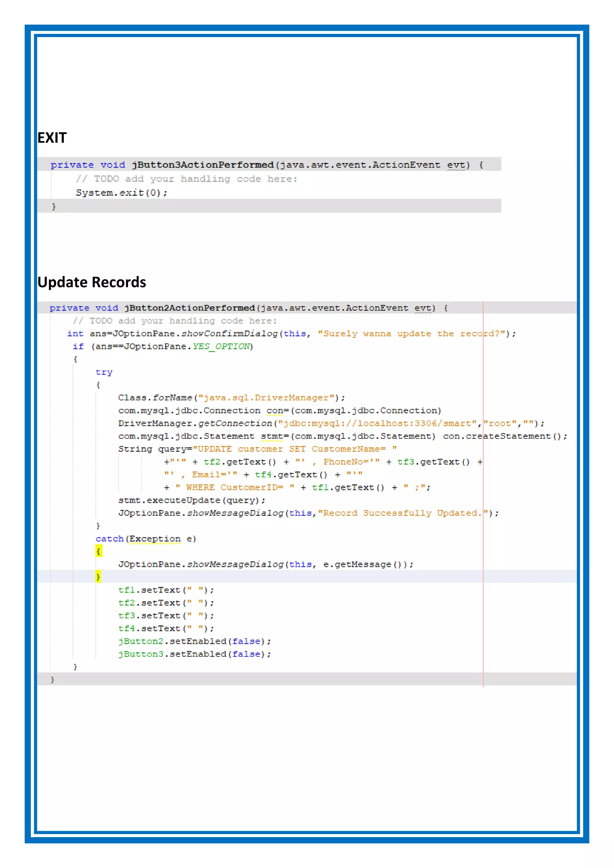Click the Update Records heading
Screen dimensions: 614x868
pos(91,282)
